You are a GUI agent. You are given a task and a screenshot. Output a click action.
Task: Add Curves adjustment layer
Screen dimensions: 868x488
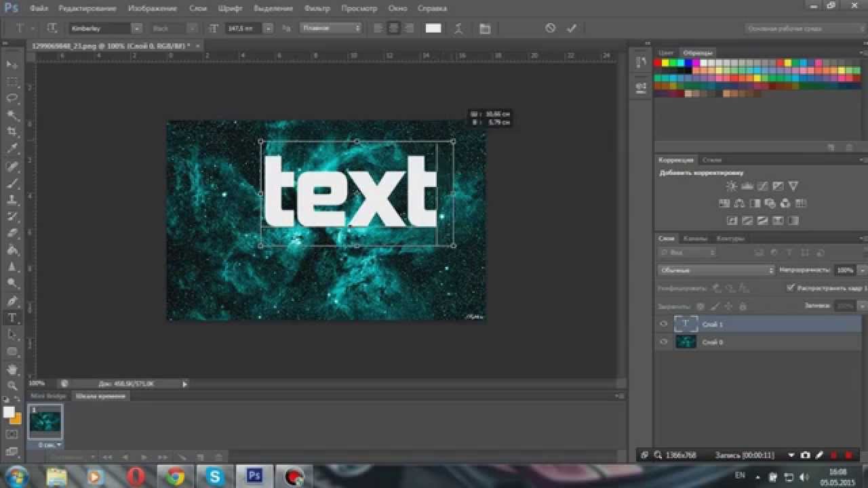[x=763, y=186]
